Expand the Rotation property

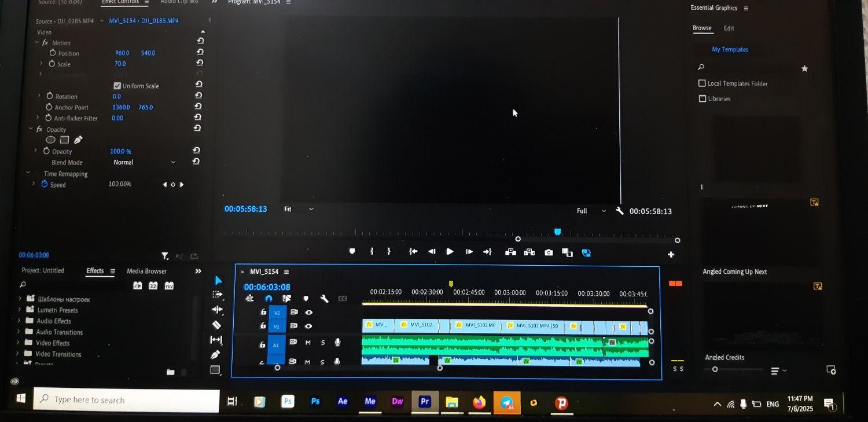pyautogui.click(x=39, y=96)
